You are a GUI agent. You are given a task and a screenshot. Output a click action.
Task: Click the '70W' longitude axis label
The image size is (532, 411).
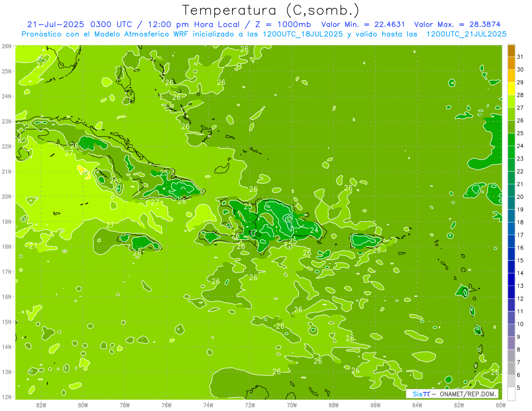pos(292,405)
